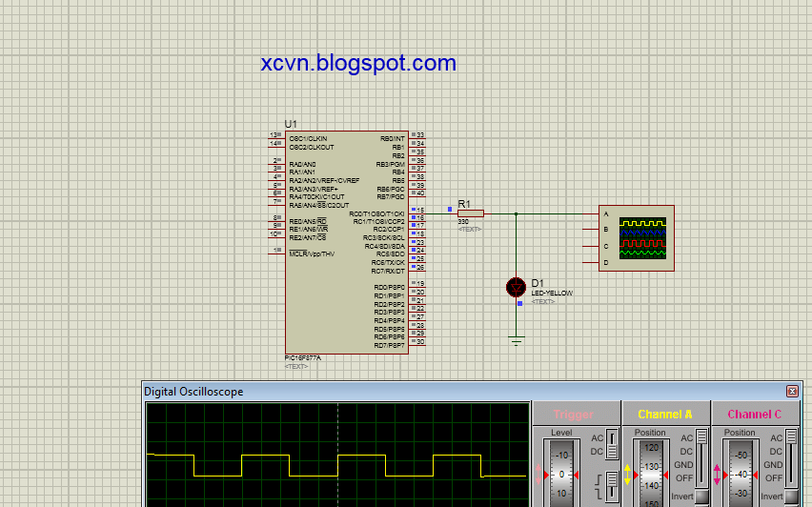Click Channel A OFF coupling label
This screenshot has height=507, width=812.
(684, 478)
